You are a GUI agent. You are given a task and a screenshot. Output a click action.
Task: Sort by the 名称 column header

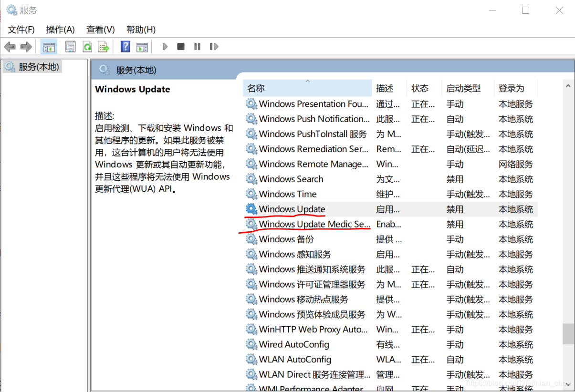[x=307, y=88]
